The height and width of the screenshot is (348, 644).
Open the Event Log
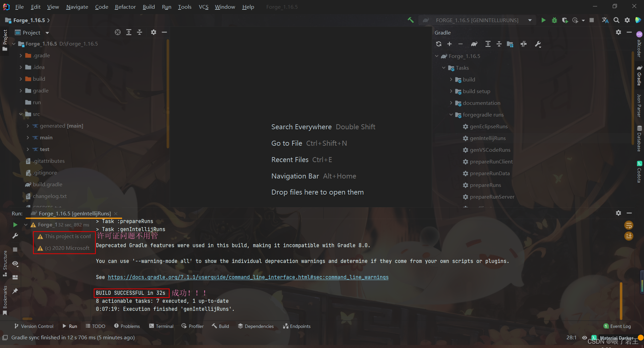tap(617, 326)
